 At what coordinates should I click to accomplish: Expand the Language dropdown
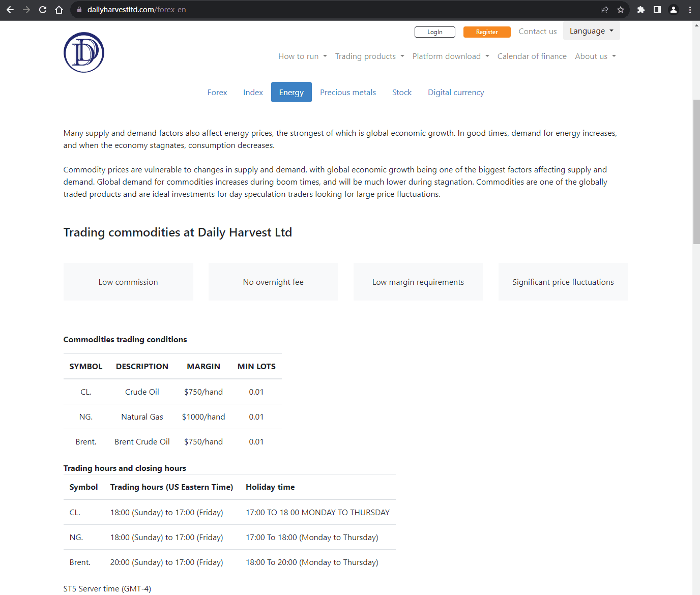click(x=592, y=31)
